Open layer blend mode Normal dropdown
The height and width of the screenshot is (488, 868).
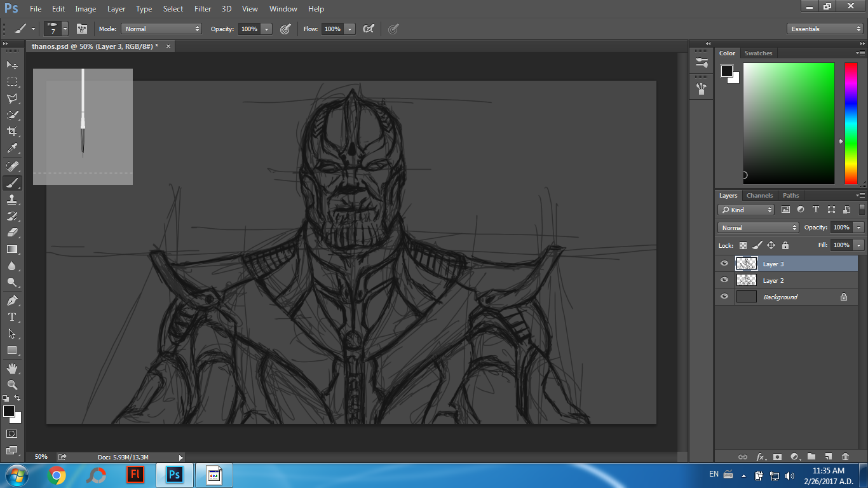[758, 227]
